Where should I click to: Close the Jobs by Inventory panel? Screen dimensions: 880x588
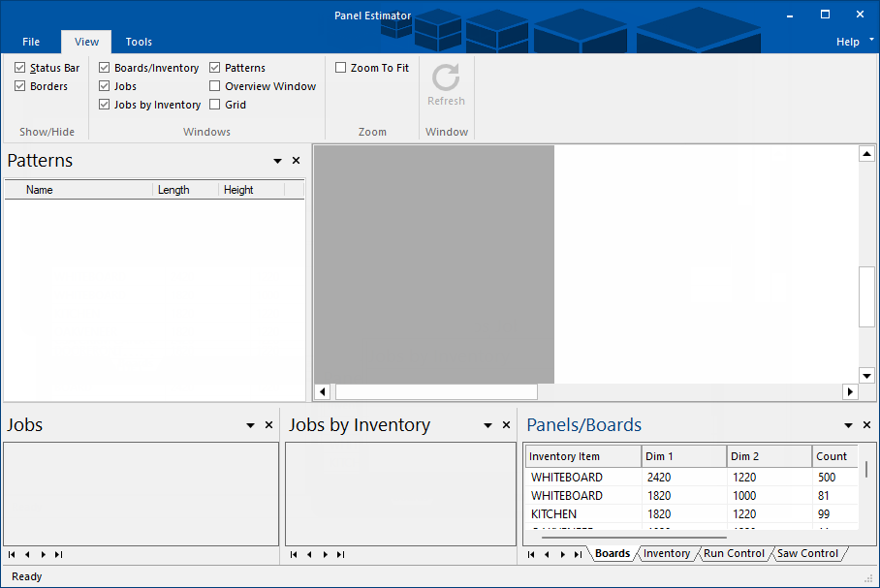click(x=505, y=424)
